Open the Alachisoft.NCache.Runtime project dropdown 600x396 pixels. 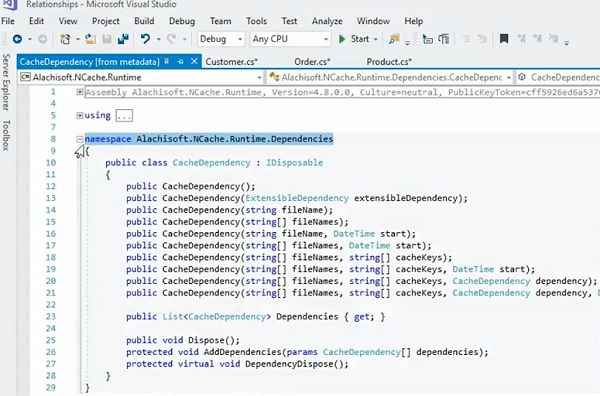tap(141, 77)
